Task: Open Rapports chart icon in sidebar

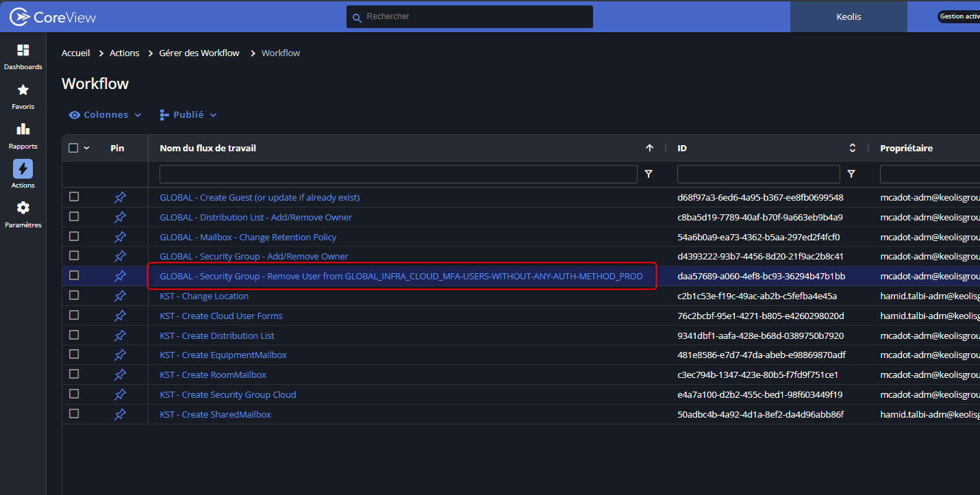Action: (x=23, y=129)
